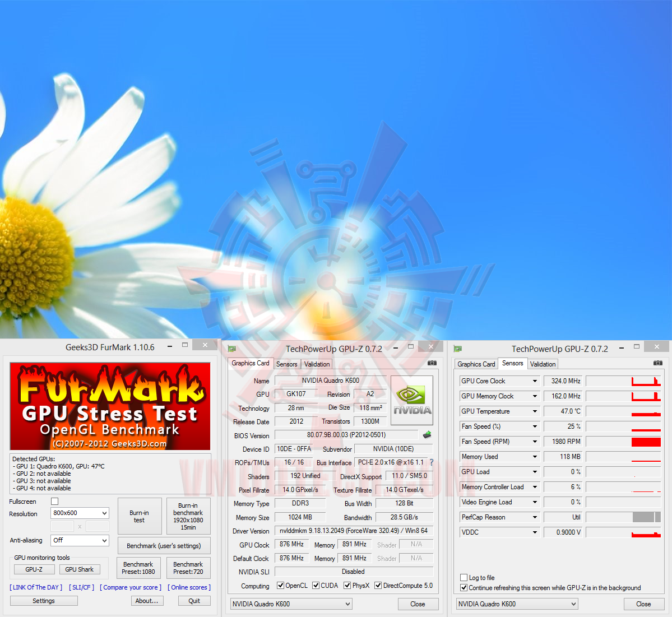Image resolution: width=672 pixels, height=617 pixels.
Task: Enable Log to file checkbox
Action: click(x=464, y=578)
